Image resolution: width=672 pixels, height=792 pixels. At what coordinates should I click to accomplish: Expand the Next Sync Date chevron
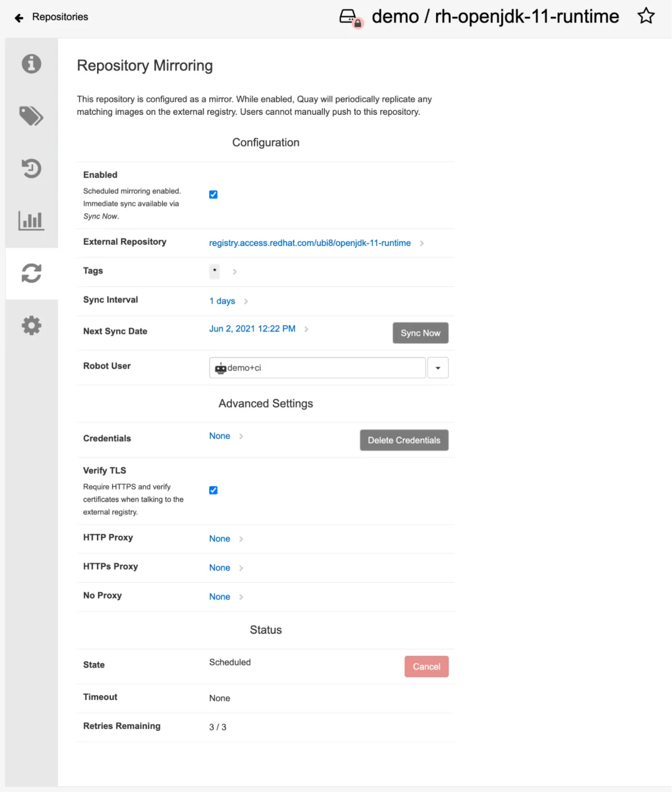click(307, 329)
